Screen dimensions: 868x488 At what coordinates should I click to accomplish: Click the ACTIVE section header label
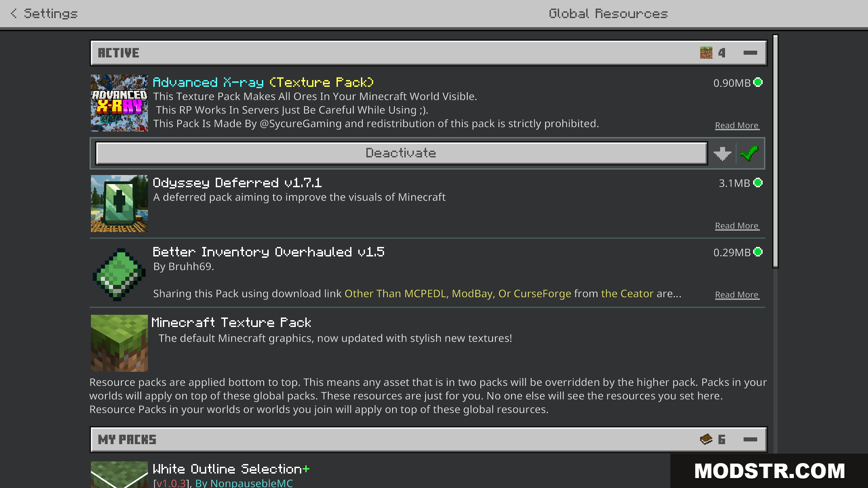pyautogui.click(x=119, y=53)
